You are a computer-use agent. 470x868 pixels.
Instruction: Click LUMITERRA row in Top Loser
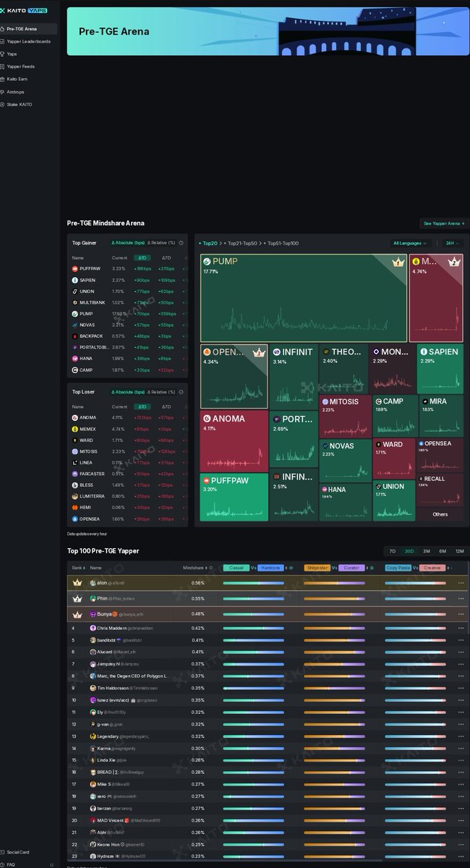point(127,496)
